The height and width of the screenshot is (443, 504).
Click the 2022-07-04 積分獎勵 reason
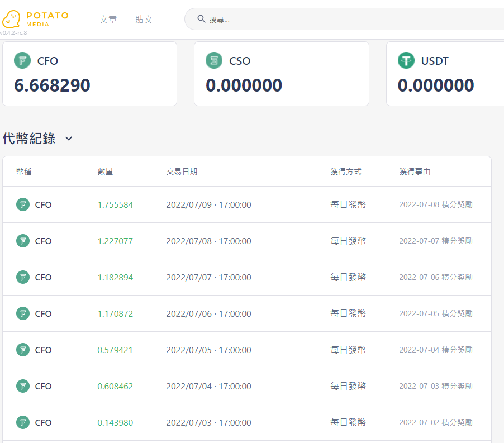point(436,350)
